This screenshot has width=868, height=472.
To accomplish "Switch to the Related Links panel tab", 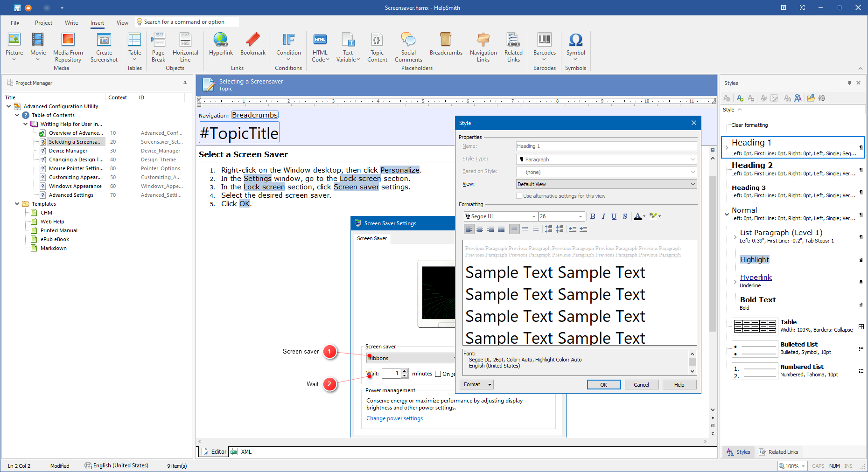I will click(778, 452).
